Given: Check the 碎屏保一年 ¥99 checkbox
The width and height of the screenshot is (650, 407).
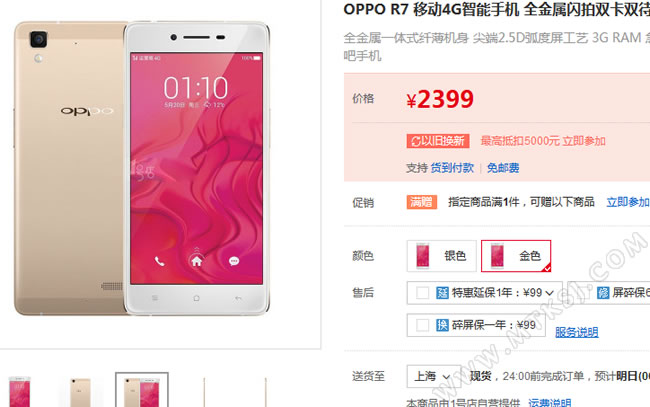Looking at the screenshot, I should pyautogui.click(x=422, y=325).
